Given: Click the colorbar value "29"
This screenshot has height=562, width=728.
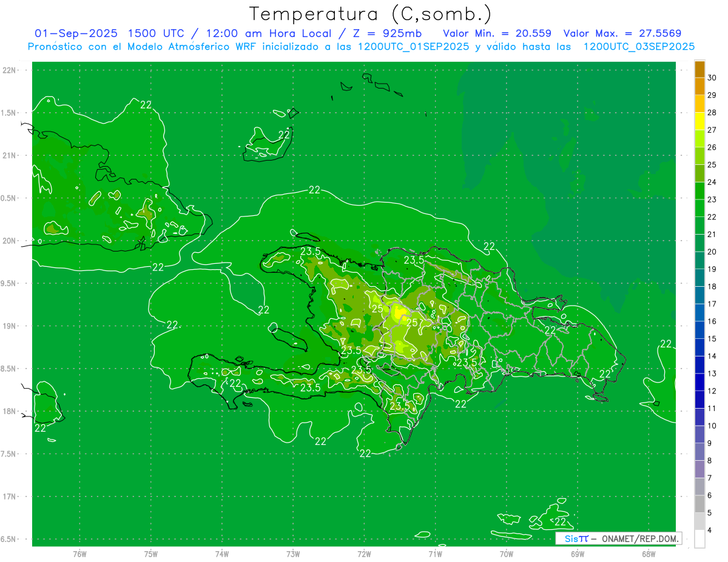Looking at the screenshot, I should click(712, 95).
